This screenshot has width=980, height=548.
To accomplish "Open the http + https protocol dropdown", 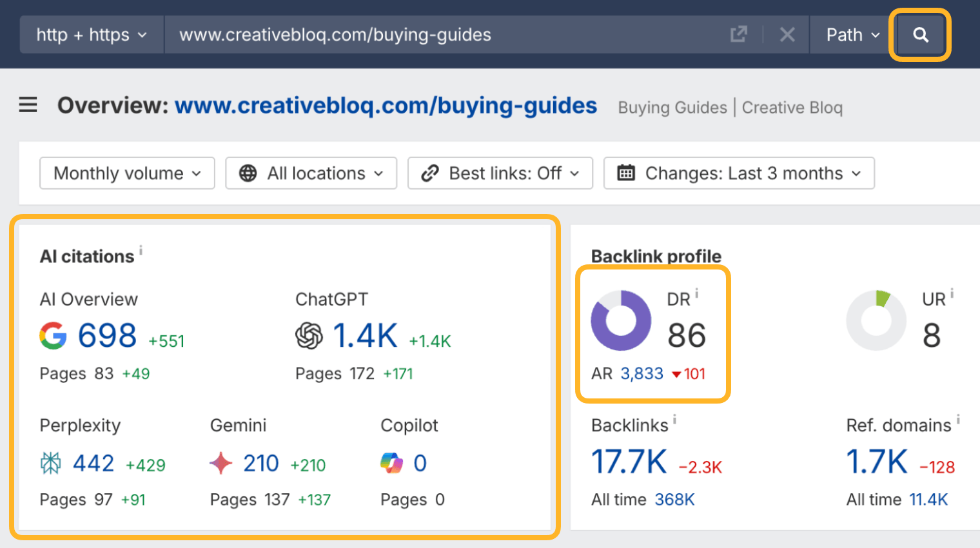I will (x=92, y=35).
